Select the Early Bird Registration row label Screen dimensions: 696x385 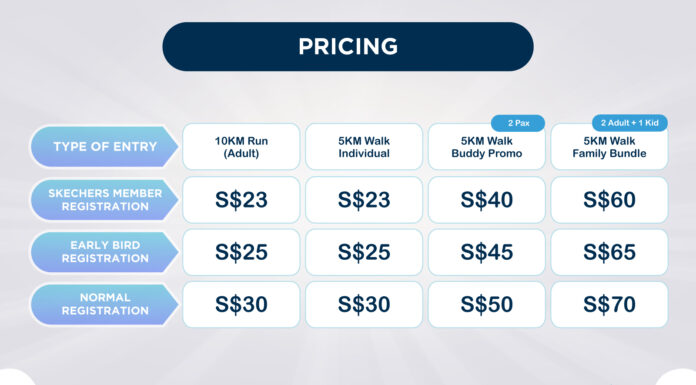click(104, 252)
